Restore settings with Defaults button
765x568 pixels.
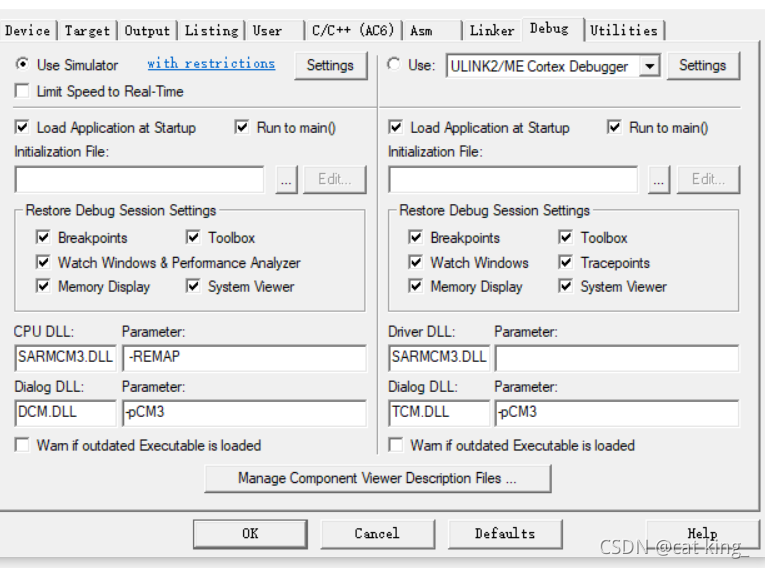(505, 533)
